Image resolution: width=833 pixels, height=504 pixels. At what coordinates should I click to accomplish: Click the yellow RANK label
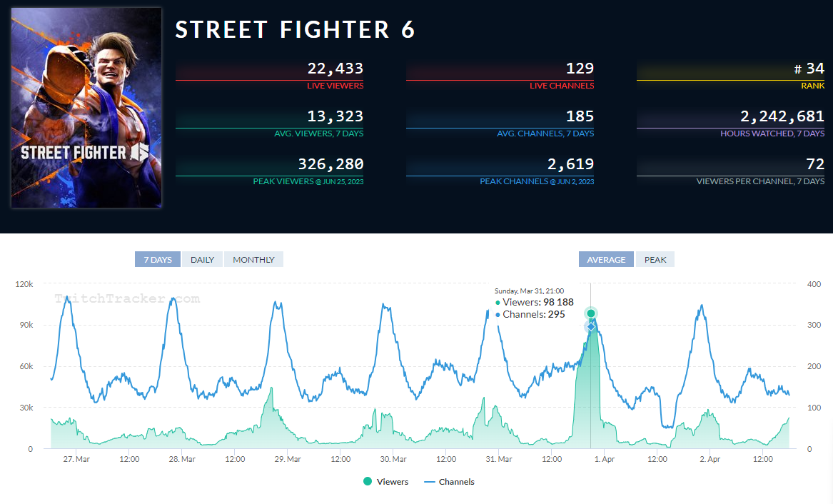tap(813, 86)
